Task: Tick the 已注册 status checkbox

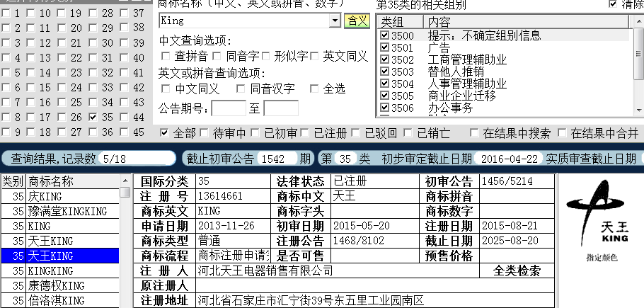Action: 304,132
